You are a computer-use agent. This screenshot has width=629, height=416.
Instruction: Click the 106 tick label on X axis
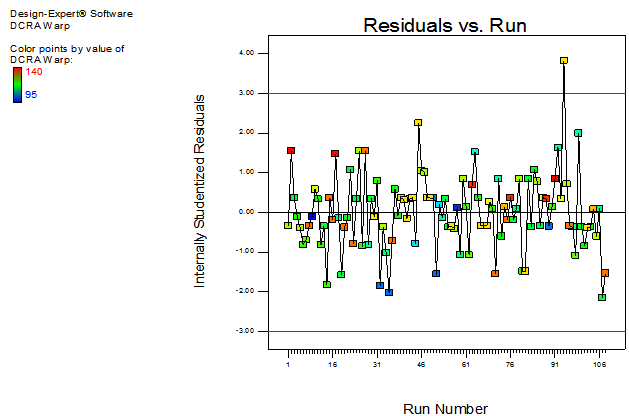(598, 366)
